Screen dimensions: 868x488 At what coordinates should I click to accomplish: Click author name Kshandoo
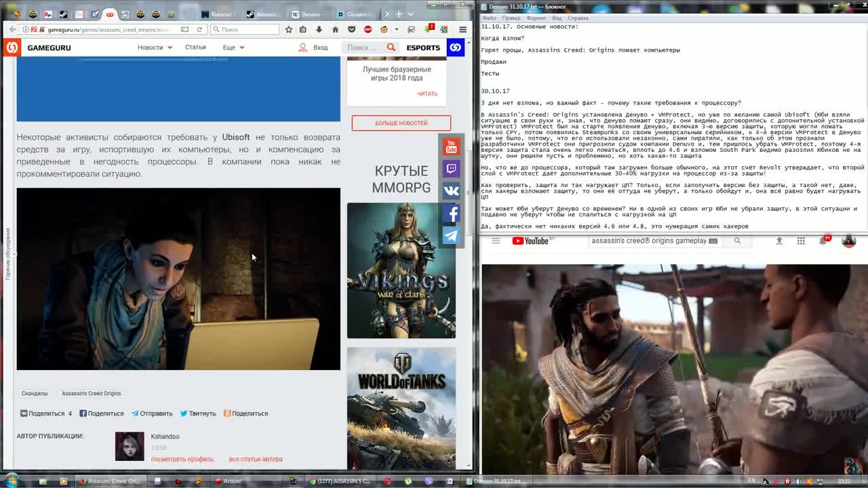165,436
